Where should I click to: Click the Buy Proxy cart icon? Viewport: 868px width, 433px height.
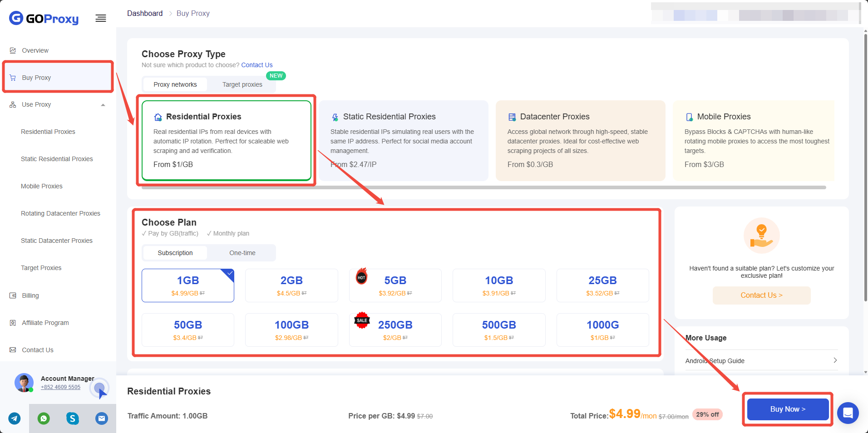pos(13,78)
